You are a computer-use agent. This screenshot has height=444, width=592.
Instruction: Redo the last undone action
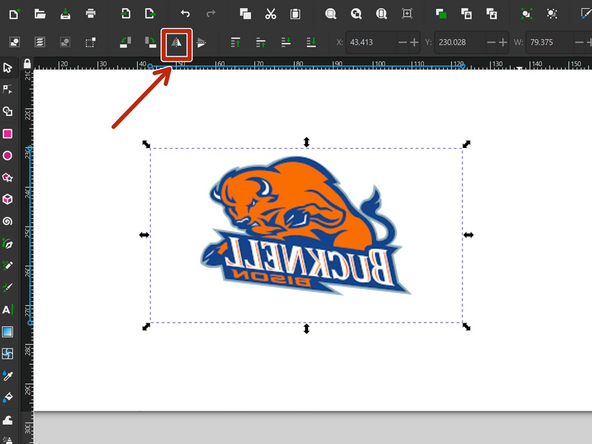click(211, 14)
